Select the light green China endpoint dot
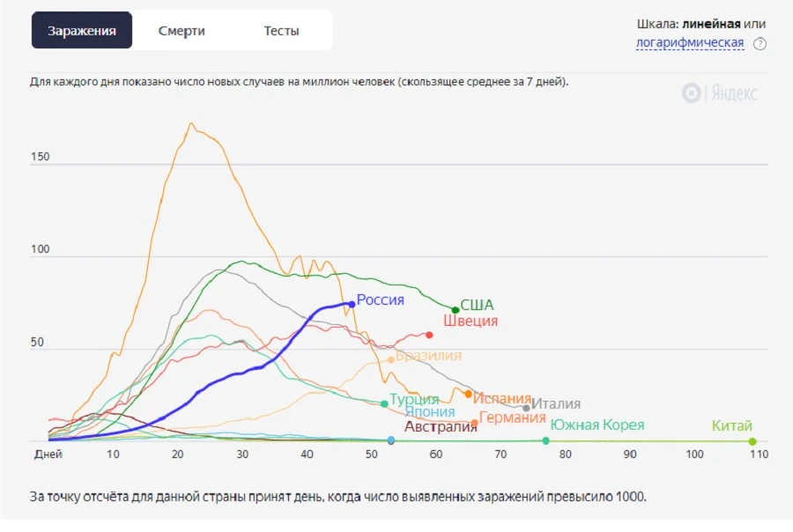 tap(752, 441)
